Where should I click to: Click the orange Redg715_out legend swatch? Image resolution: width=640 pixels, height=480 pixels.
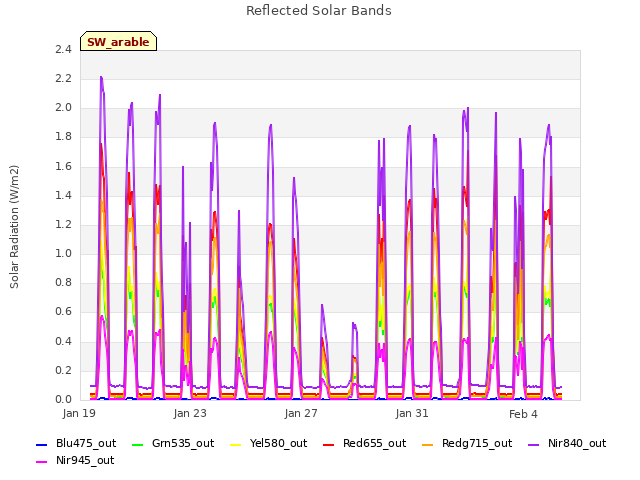click(427, 444)
